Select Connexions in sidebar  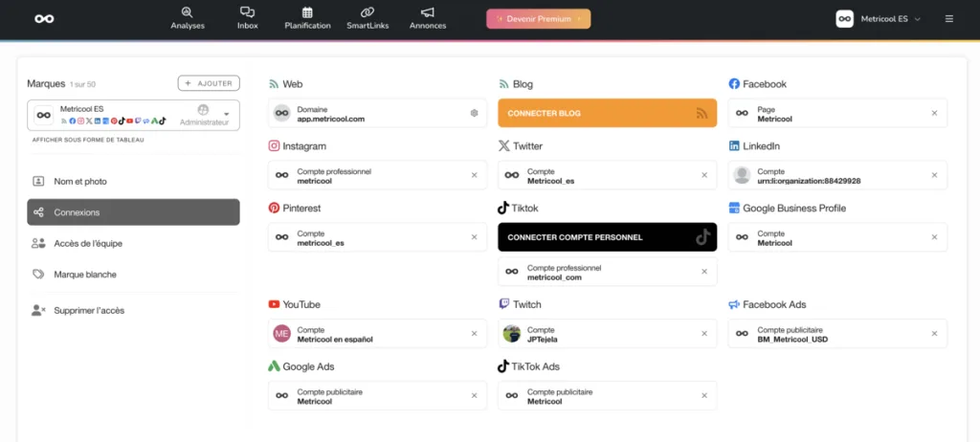[133, 212]
